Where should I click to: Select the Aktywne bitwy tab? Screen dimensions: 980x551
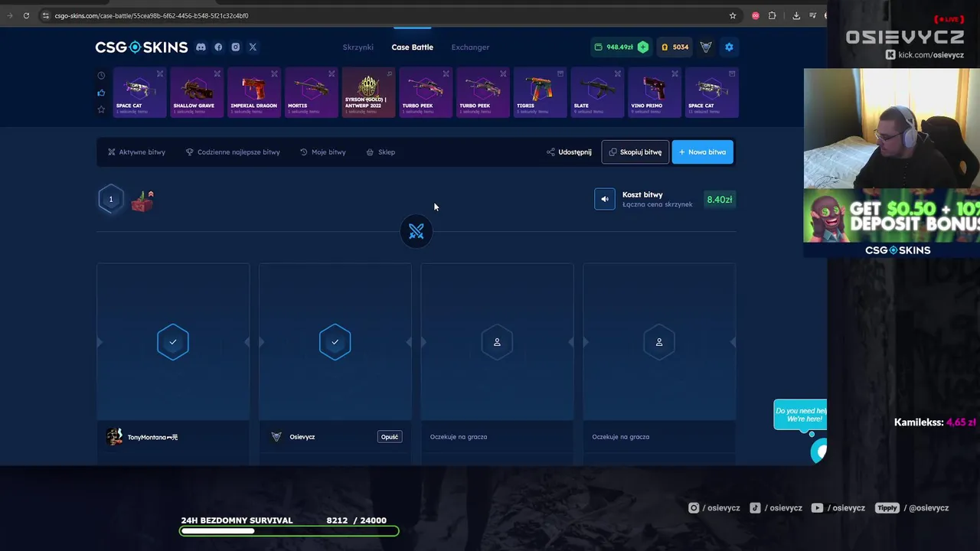tap(136, 152)
